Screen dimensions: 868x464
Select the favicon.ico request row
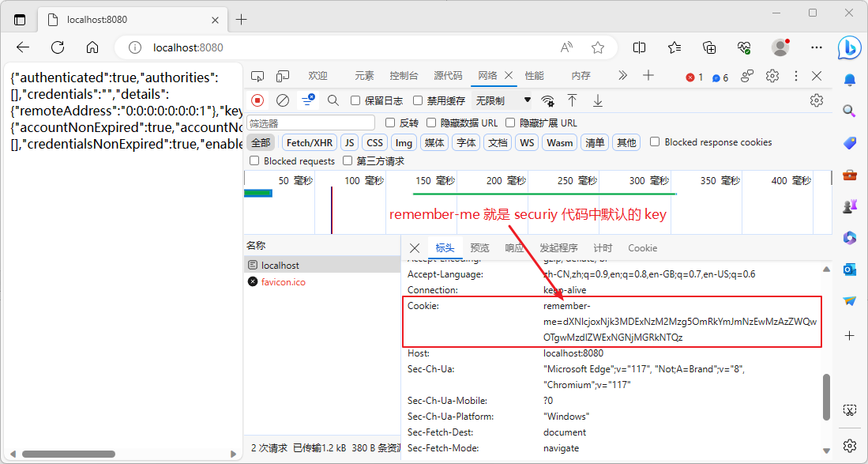[322, 282]
